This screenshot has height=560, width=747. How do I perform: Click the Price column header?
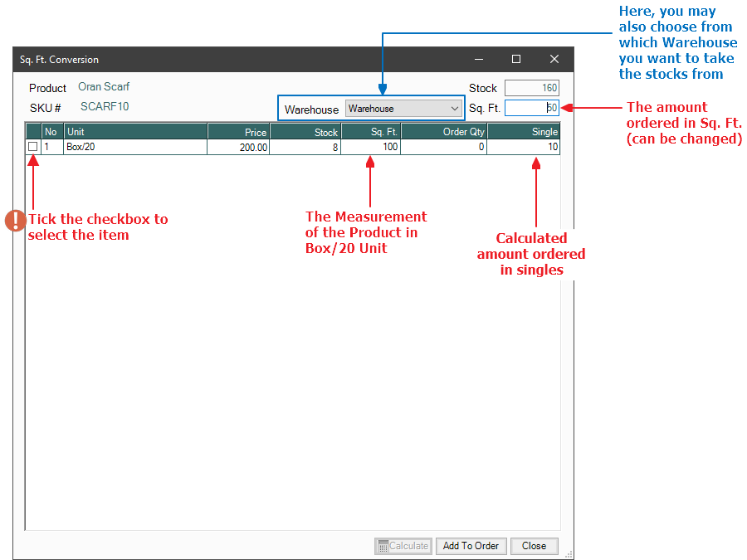point(238,132)
